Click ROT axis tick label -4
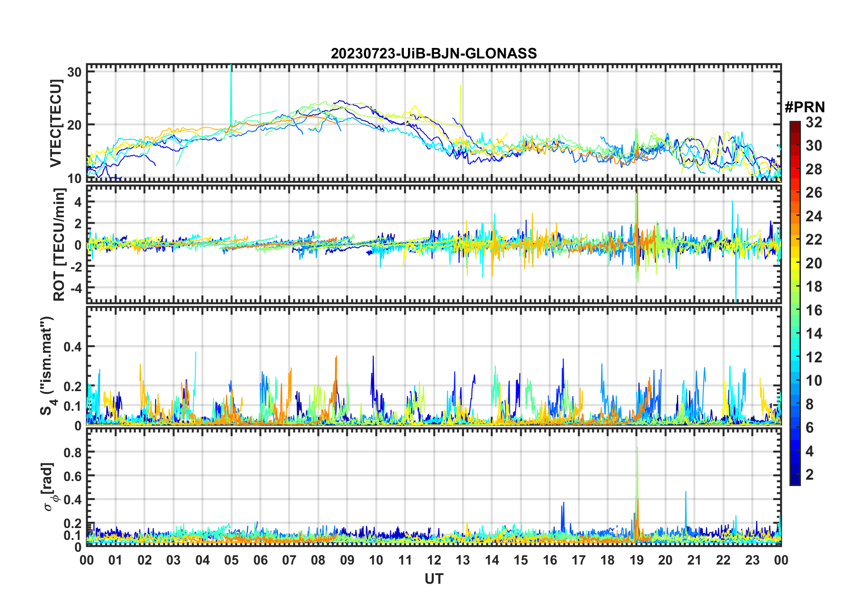Image resolution: width=868 pixels, height=607 pixels. click(x=75, y=288)
